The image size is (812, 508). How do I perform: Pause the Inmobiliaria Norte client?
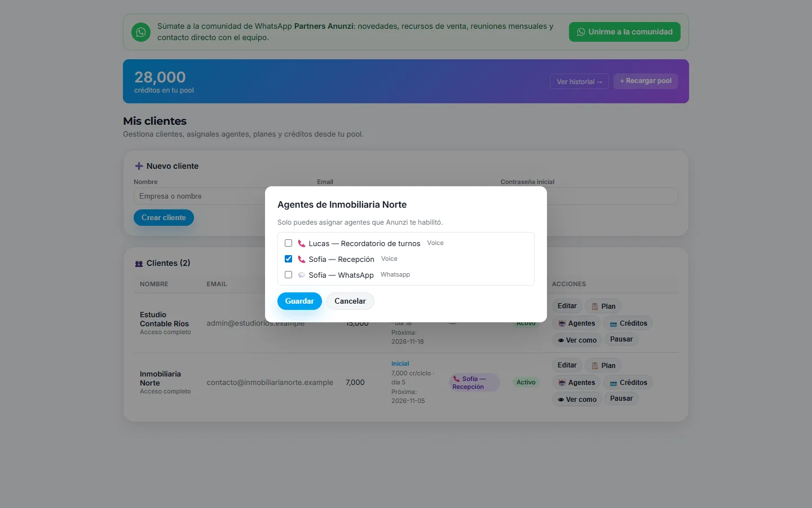point(621,398)
